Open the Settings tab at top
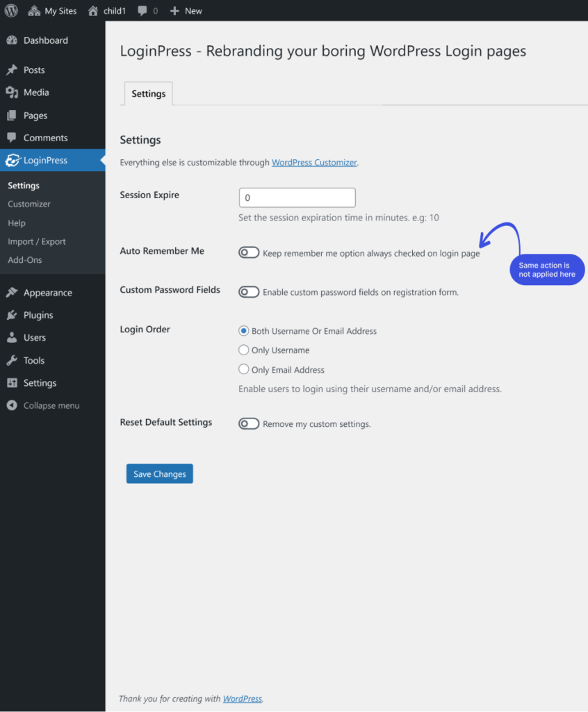The width and height of the screenshot is (588, 712). tap(149, 94)
